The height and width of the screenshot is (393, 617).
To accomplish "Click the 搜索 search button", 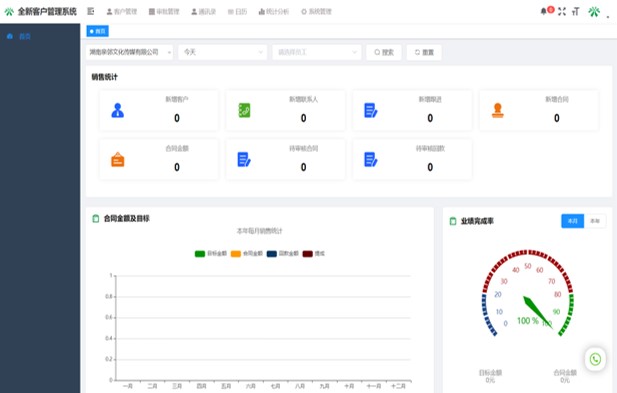I will 384,52.
